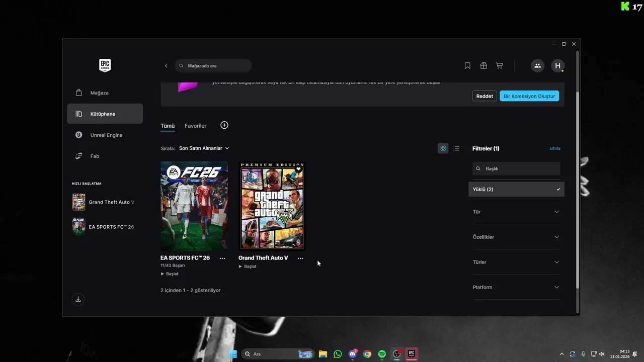The image size is (644, 362).
Task: Show hidden icons in the system tray
Action: click(561, 354)
